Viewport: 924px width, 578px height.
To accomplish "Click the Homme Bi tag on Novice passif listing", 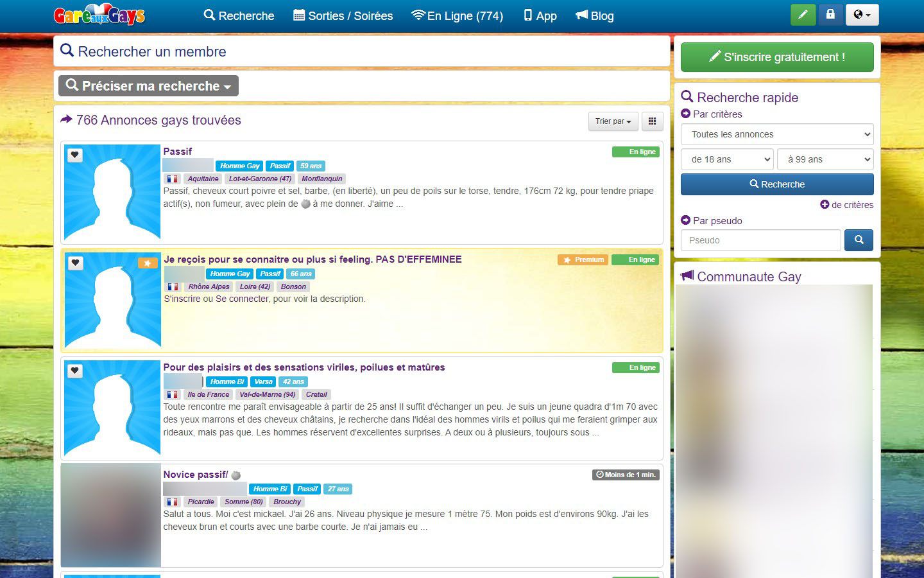I will coord(269,489).
